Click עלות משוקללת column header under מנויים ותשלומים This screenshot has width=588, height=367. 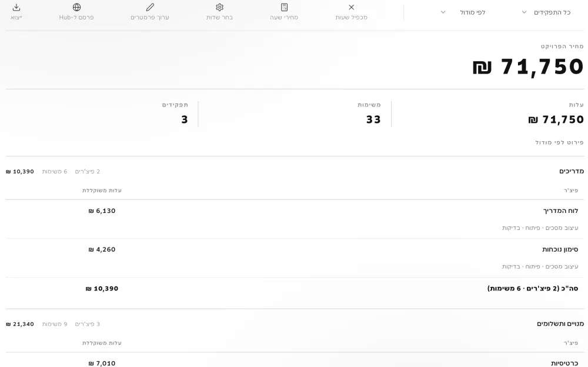pyautogui.click(x=102, y=343)
